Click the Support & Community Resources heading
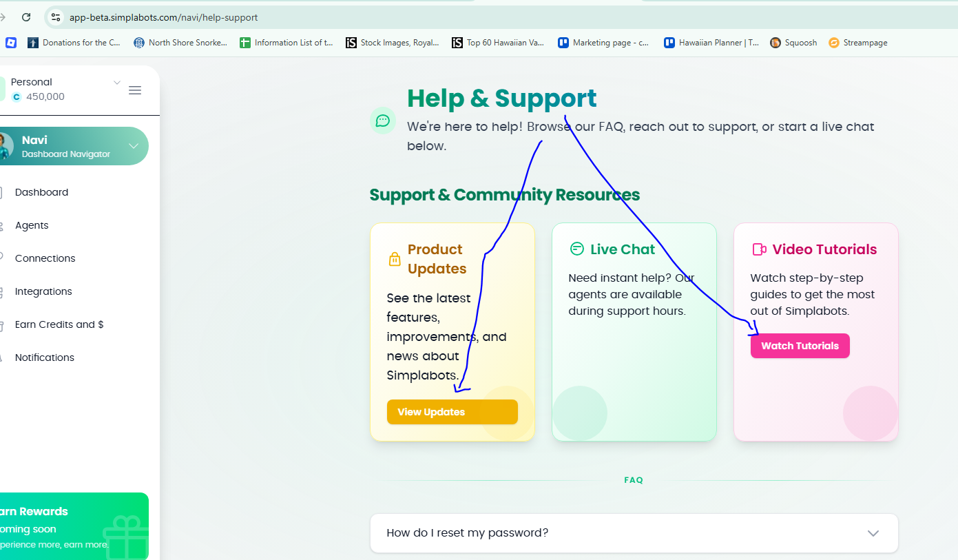Viewport: 958px width, 560px height. click(505, 195)
